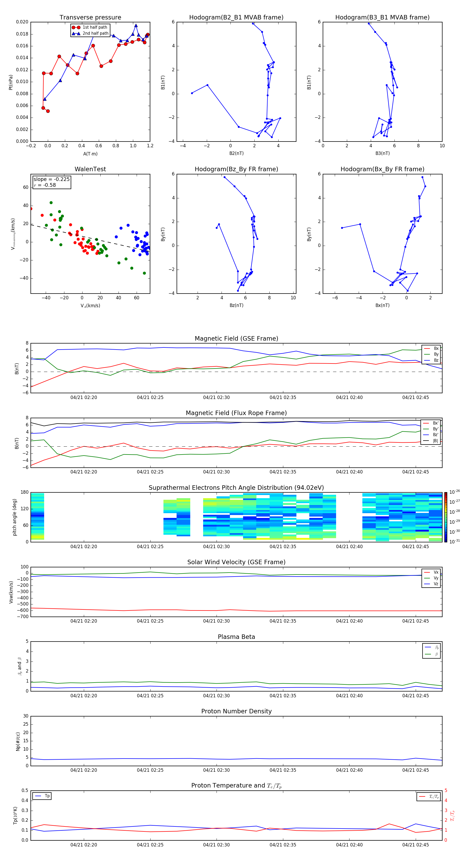Viewport: 473px width, 868px height.
Task: Click the "Proton Temperature and Te/Tp" title
Action: 236,786
